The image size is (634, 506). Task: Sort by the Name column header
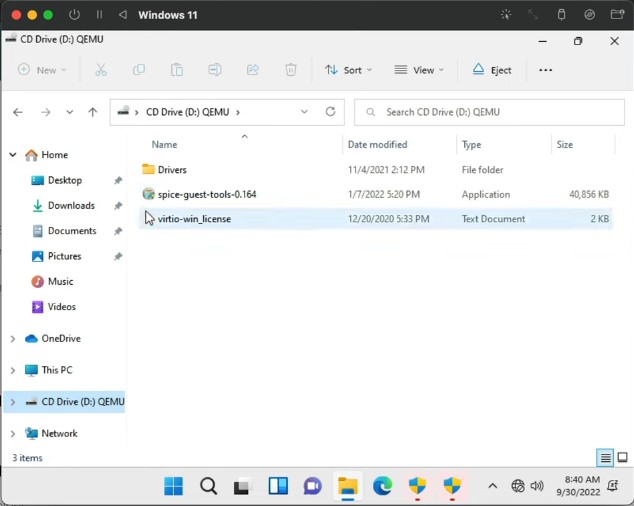point(164,144)
